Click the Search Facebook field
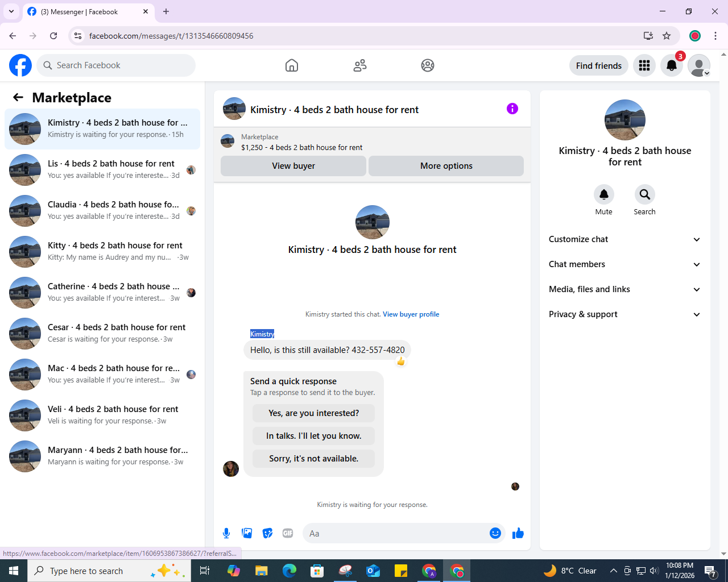 tap(116, 65)
